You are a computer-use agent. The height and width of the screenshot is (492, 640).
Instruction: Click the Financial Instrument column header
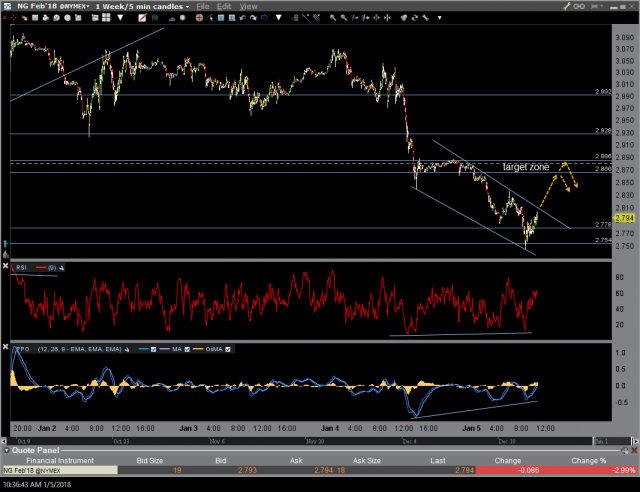[x=60, y=461]
